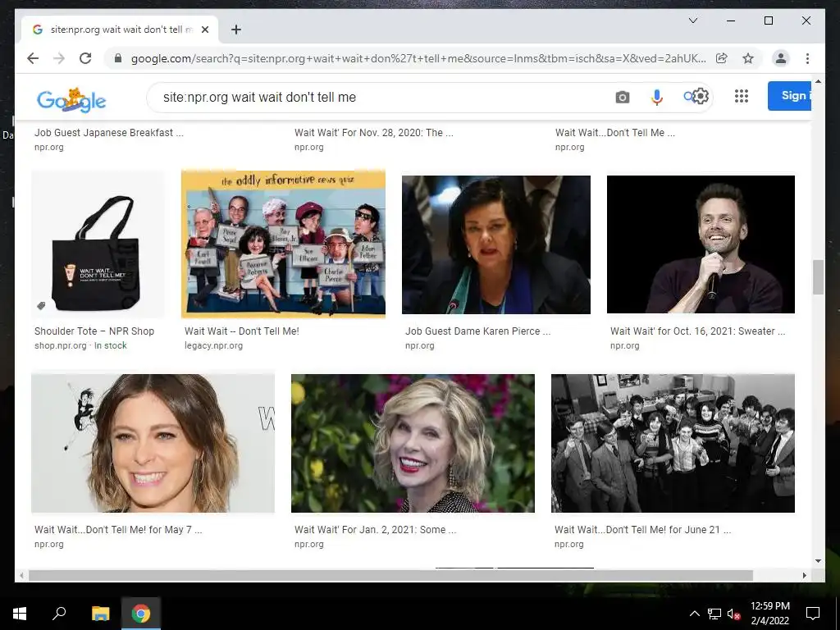Viewport: 840px width, 630px height.
Task: Open the oddly informative news quiz cartoon
Action: point(283,244)
